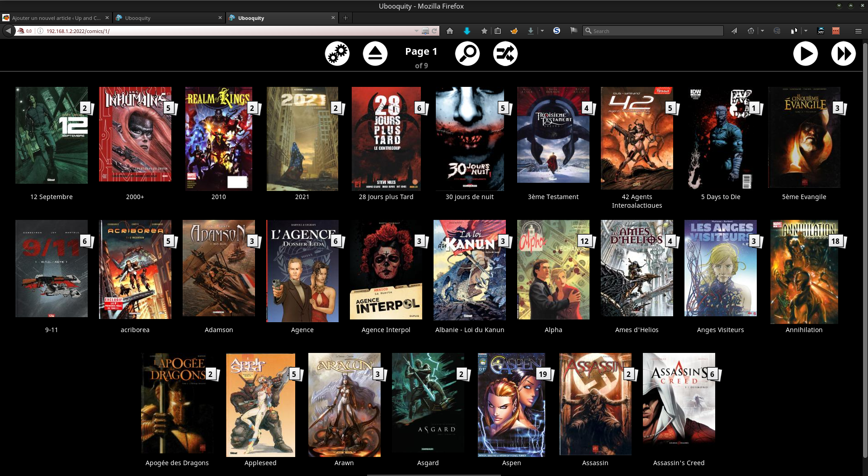Open the 2021 comic cover
Image resolution: width=868 pixels, height=476 pixels.
[302, 139]
